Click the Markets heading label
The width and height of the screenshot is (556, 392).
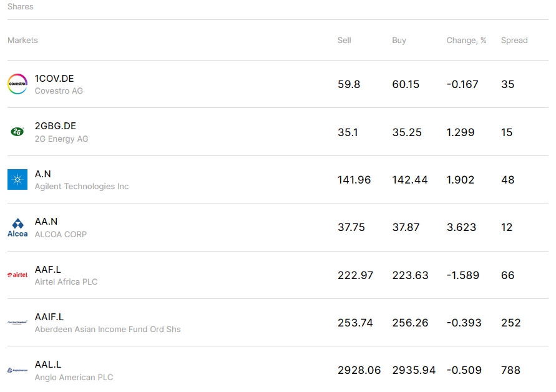pyautogui.click(x=22, y=40)
